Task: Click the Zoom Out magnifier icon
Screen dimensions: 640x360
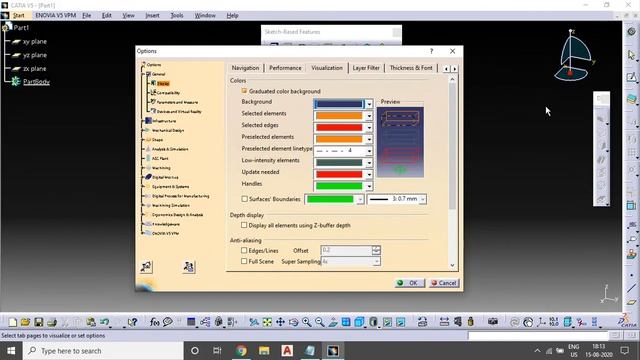Action: tap(319, 322)
